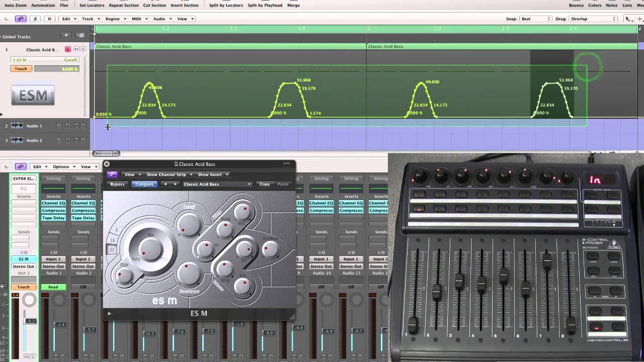
Task: Expand ES M extended parameters triangle
Action: coord(109,314)
